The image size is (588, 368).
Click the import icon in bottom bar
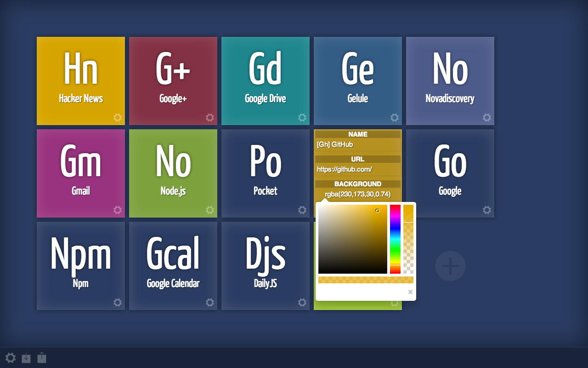point(26,358)
